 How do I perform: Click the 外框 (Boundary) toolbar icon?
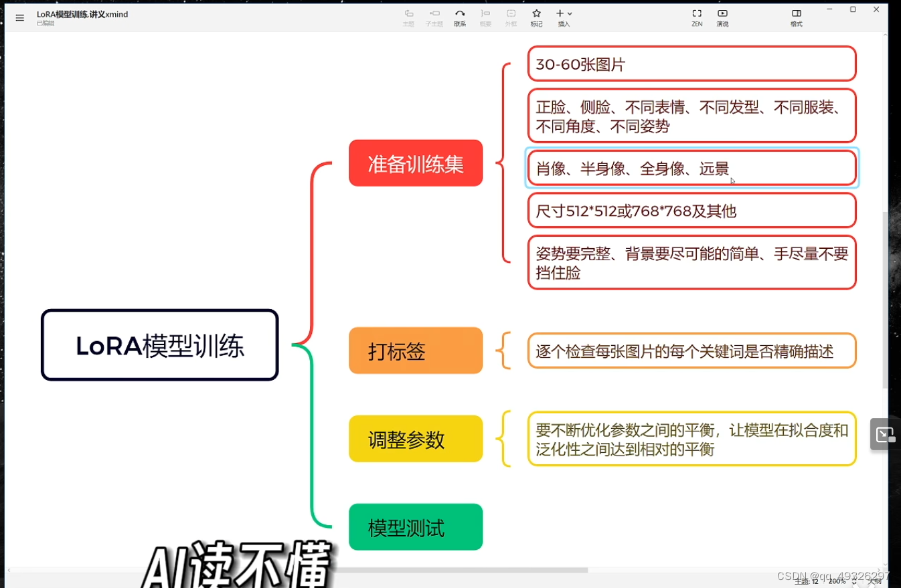tap(511, 18)
